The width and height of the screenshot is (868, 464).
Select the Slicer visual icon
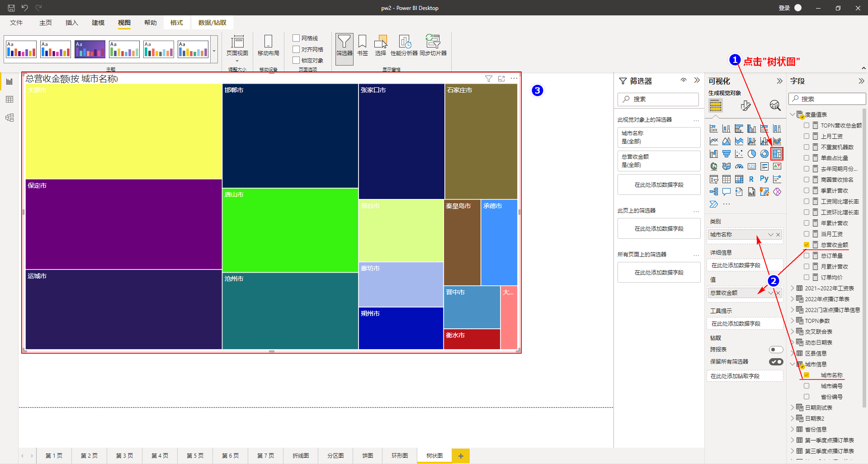point(713,179)
